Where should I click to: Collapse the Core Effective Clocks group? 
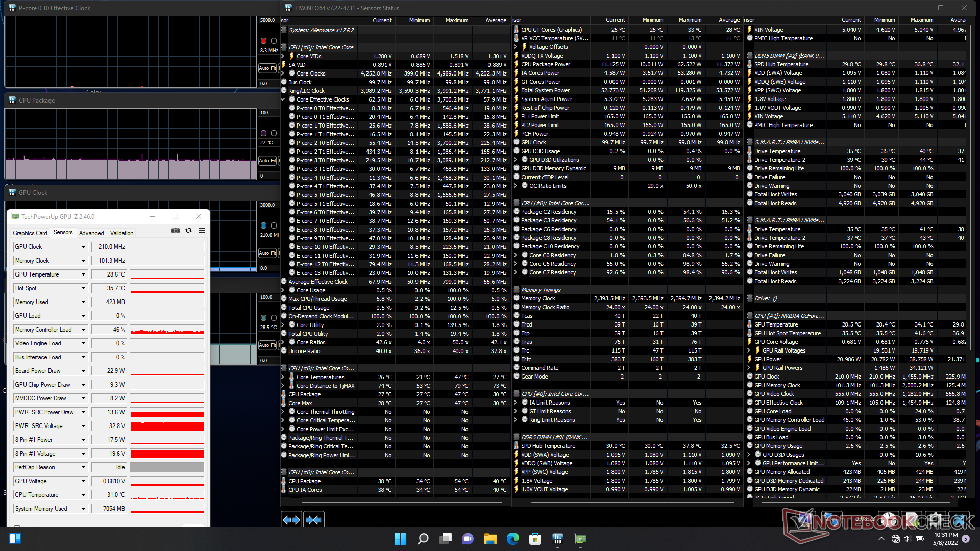point(284,99)
